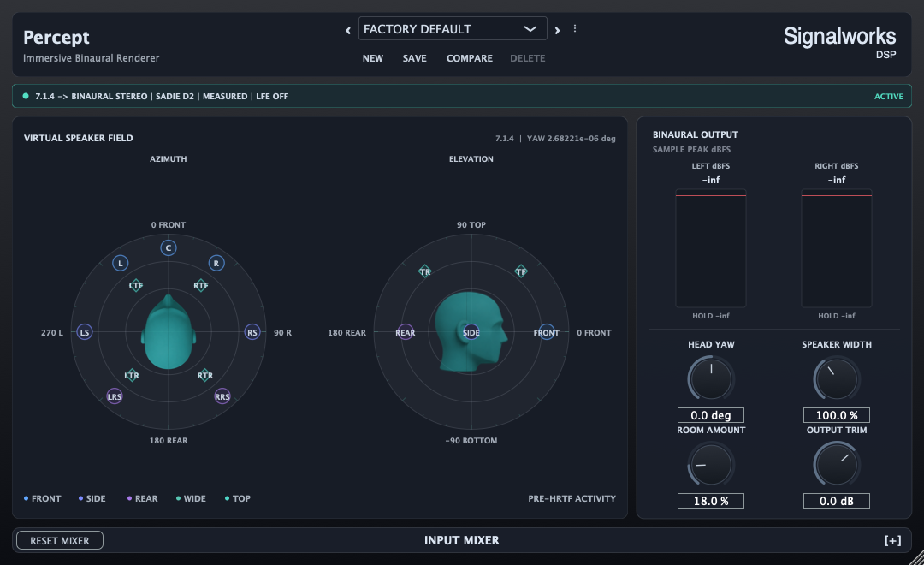Select the TF diamond in elevation view

521,271
